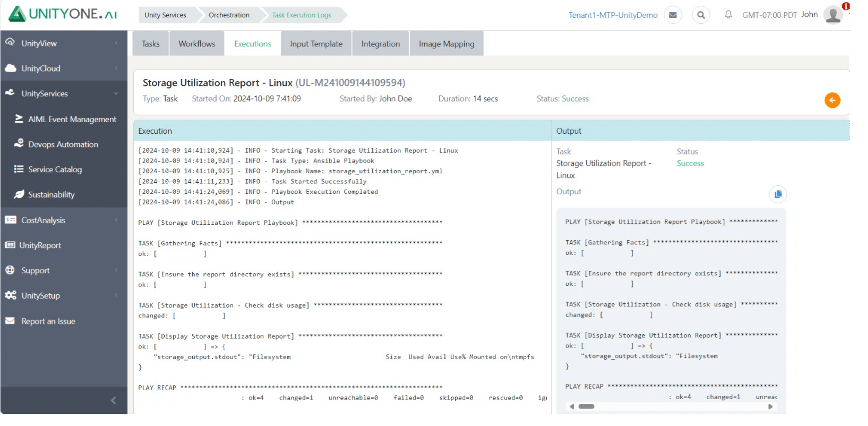The height and width of the screenshot is (426, 868).
Task: Open the Input Template tab
Action: click(x=316, y=44)
